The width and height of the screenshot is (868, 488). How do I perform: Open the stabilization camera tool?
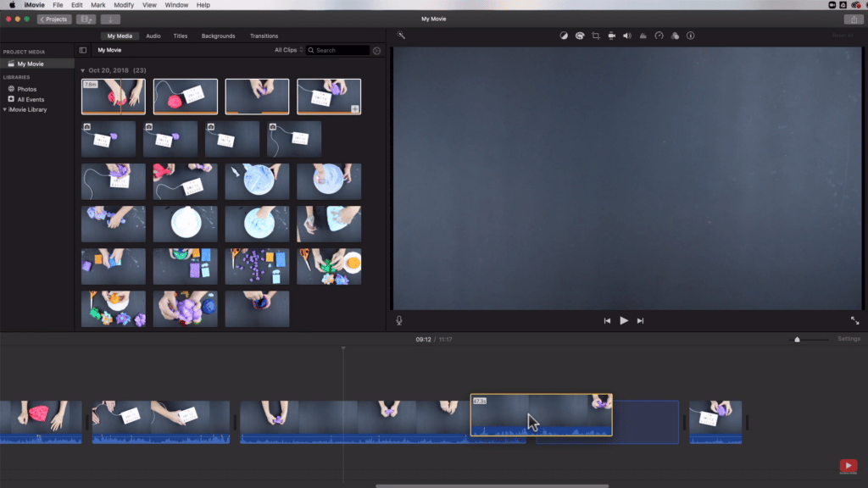pyautogui.click(x=611, y=36)
